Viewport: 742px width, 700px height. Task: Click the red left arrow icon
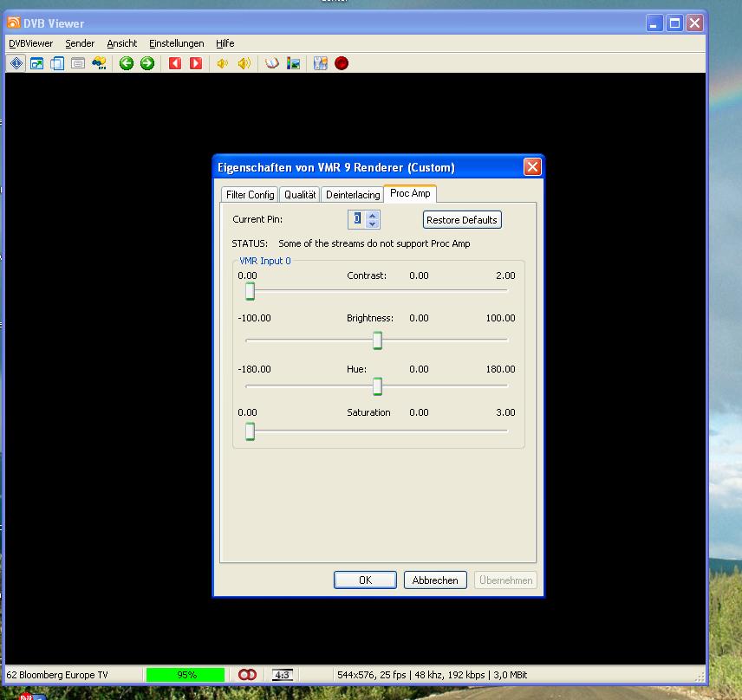(175, 63)
